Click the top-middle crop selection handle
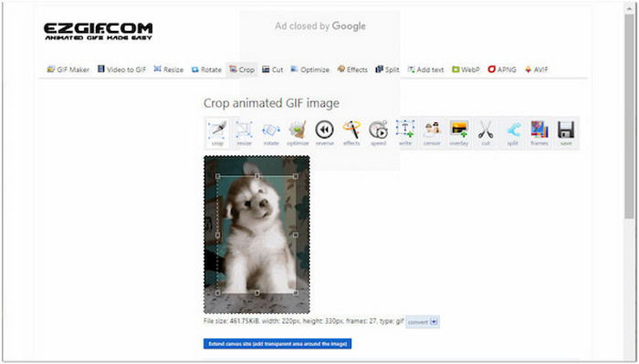The image size is (639, 364). point(257,176)
